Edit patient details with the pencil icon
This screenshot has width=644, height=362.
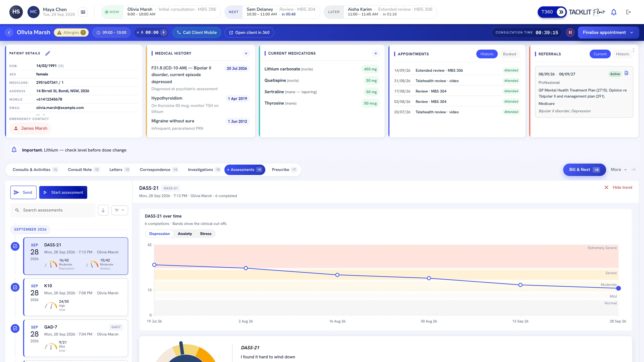(x=47, y=53)
